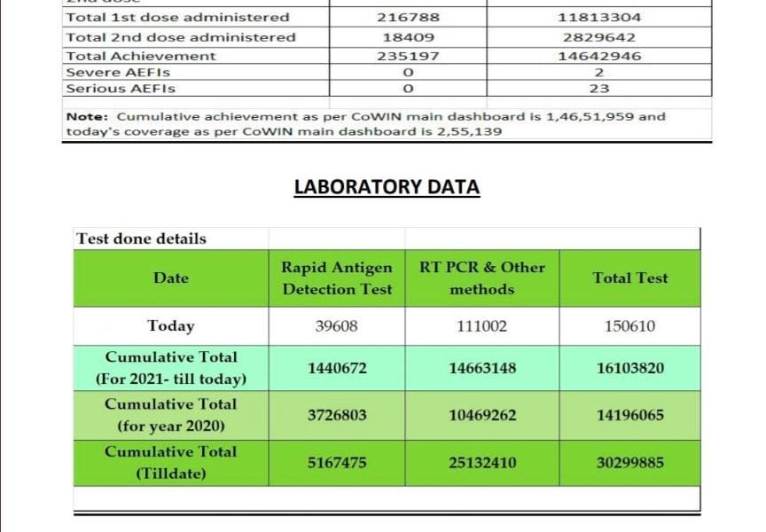This screenshot has height=532, width=766.
Task: Select the value 5167475
Action: [x=337, y=463]
